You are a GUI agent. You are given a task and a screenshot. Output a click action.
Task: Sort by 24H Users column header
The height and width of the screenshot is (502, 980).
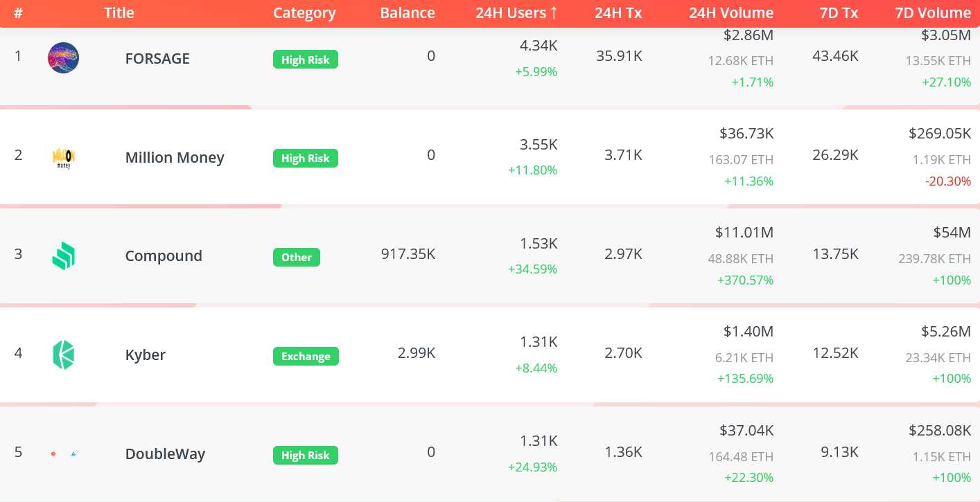click(x=516, y=13)
